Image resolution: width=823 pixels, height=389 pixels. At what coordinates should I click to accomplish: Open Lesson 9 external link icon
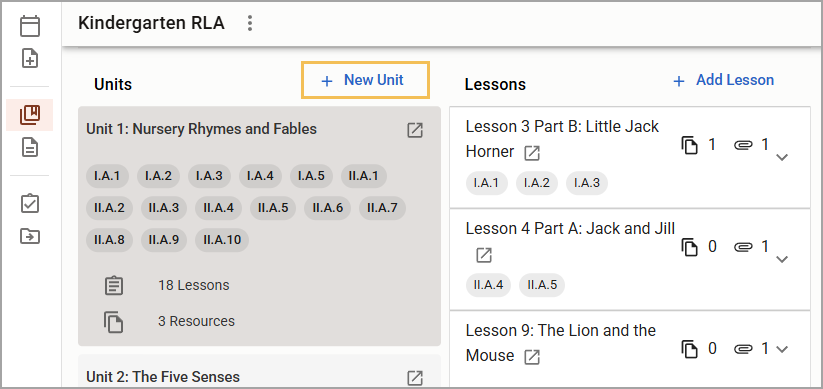pyautogui.click(x=532, y=357)
